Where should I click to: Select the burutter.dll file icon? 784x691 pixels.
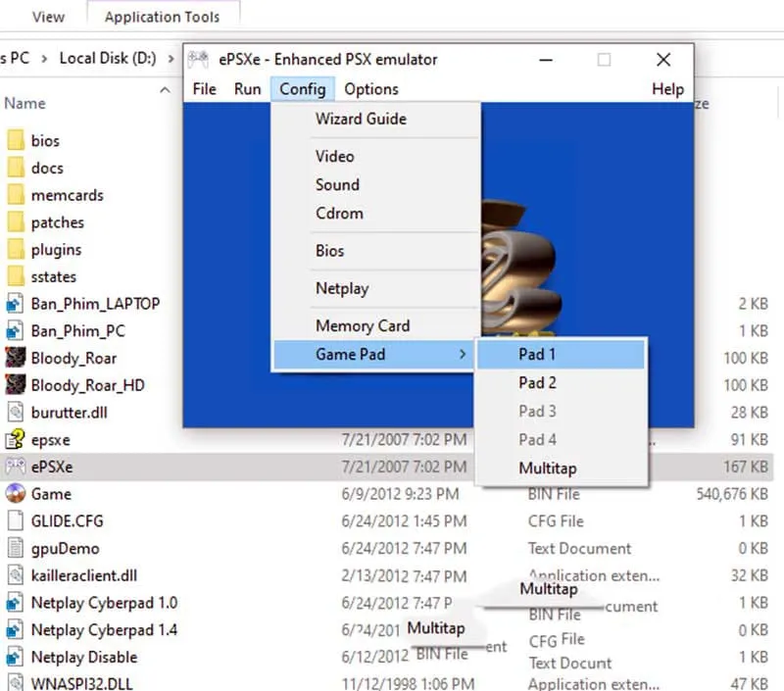pyautogui.click(x=15, y=412)
